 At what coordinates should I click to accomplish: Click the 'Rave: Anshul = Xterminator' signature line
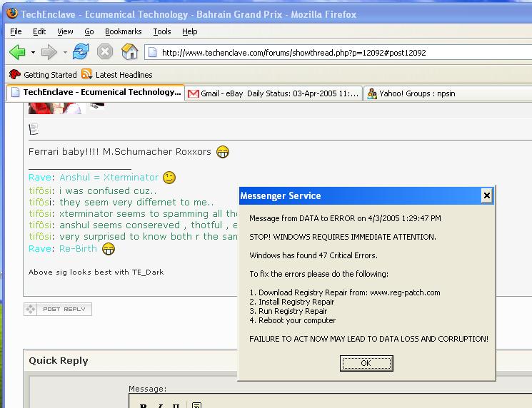(94, 177)
